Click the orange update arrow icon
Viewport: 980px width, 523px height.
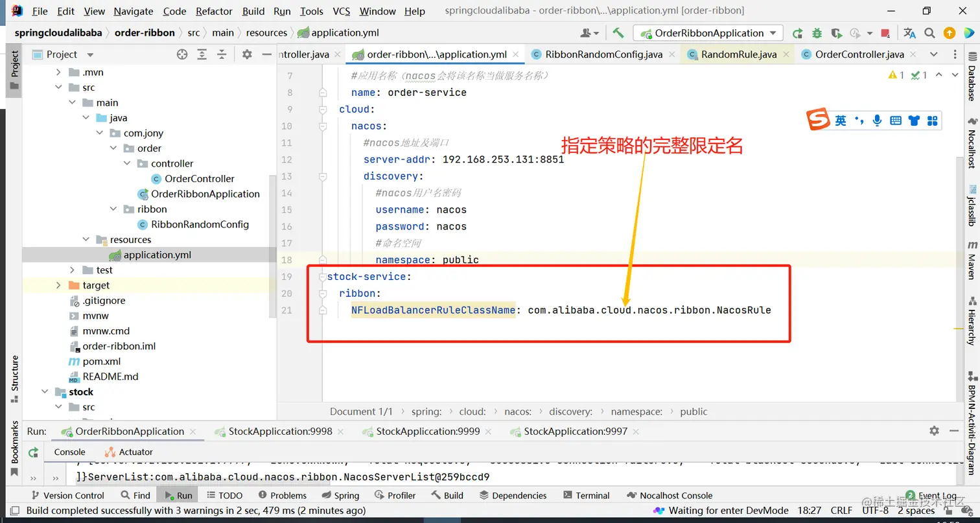tap(950, 33)
